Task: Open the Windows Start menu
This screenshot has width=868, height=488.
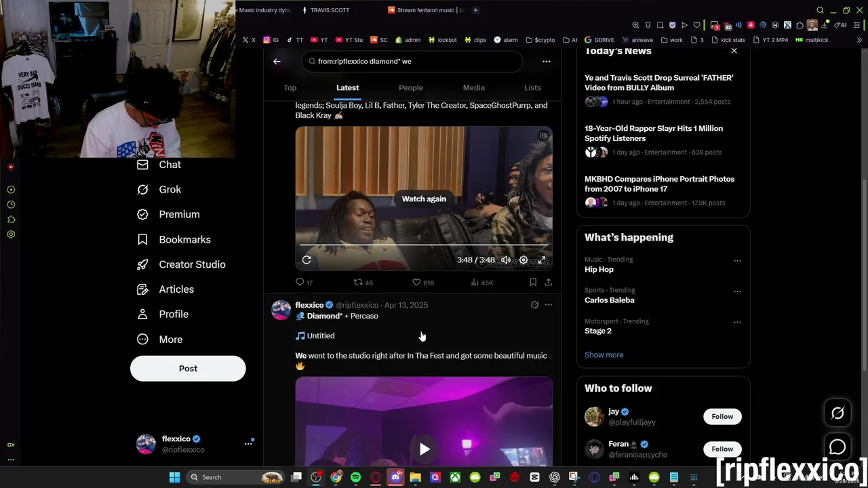Action: (174, 477)
